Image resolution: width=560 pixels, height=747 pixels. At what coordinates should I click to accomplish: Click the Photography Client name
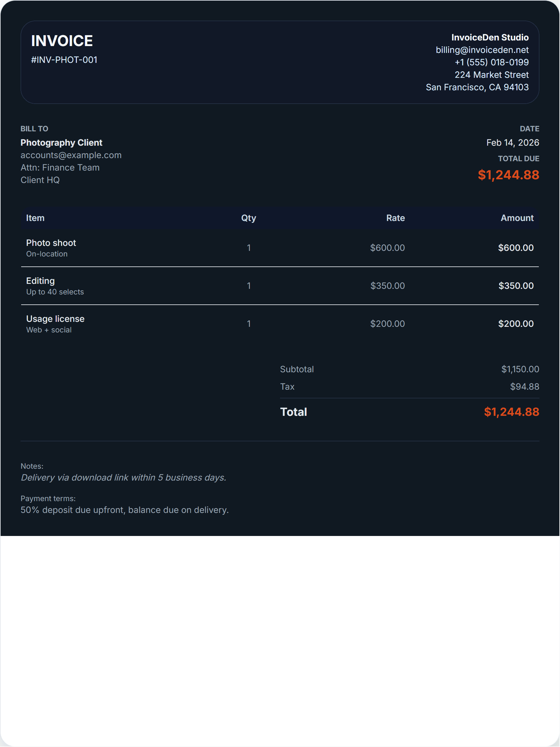click(x=61, y=143)
